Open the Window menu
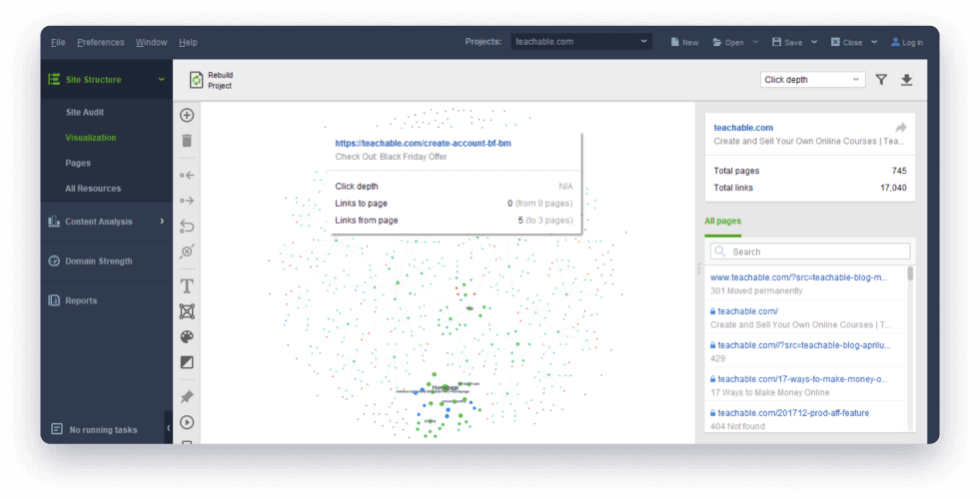This screenshot has width=980, height=499. pos(151,42)
